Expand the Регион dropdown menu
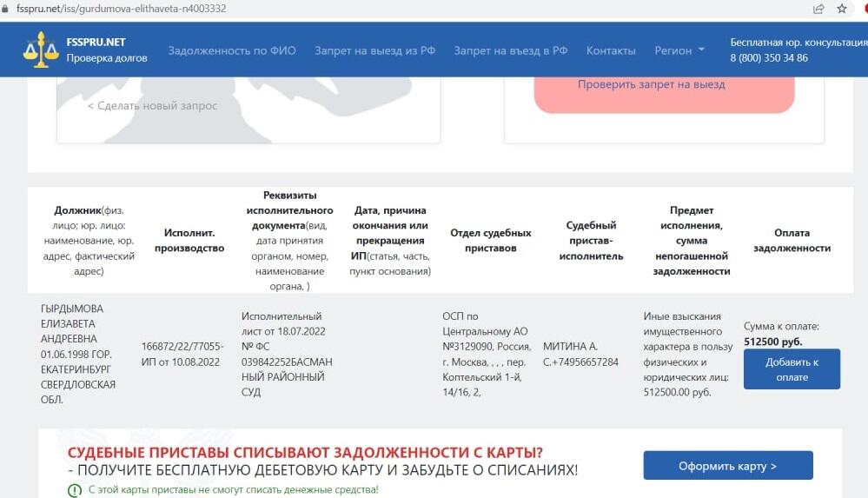Screen dimensions: 868x498 click(x=679, y=50)
